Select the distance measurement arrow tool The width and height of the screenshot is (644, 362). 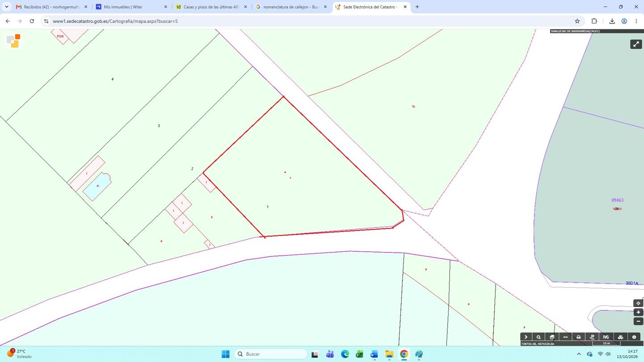click(x=565, y=337)
